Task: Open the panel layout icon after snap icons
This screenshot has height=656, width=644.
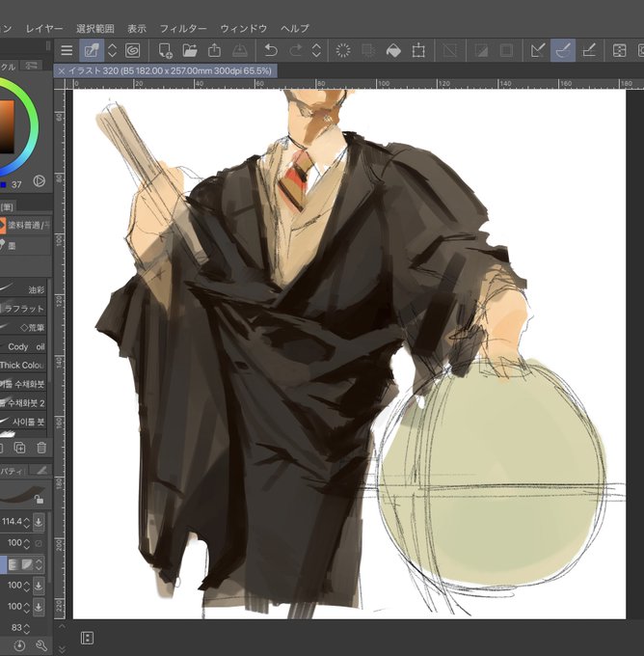Action: click(619, 50)
